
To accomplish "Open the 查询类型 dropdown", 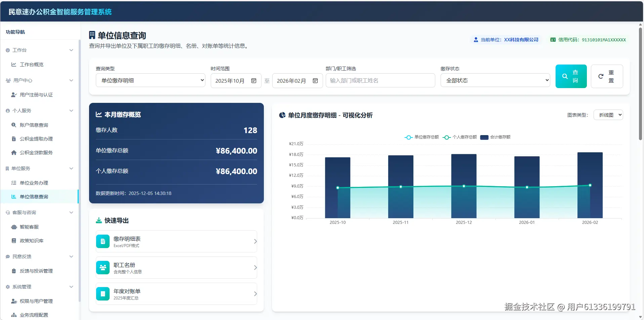I will point(150,80).
